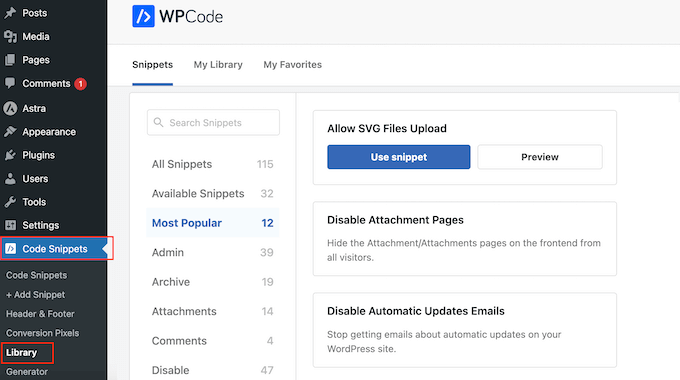Viewport: 680px width, 380px height.
Task: Click the Comments speech bubble icon
Action: coord(10,83)
